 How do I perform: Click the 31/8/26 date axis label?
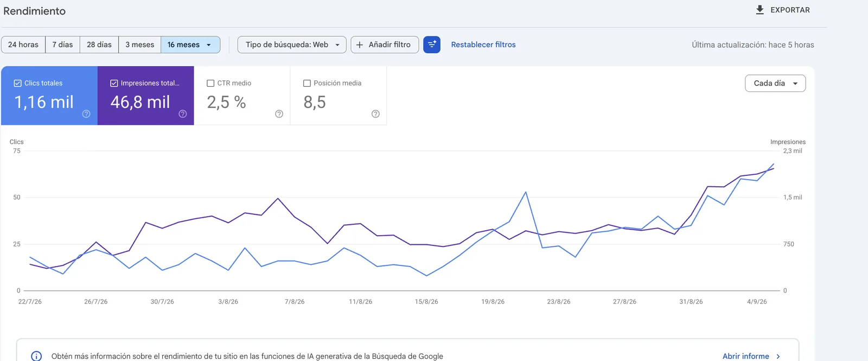click(691, 302)
